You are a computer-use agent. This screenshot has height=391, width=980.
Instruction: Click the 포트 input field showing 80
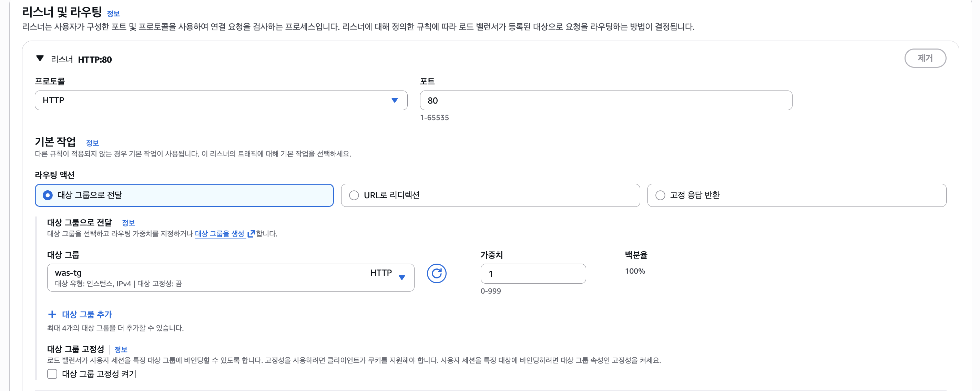pos(605,100)
